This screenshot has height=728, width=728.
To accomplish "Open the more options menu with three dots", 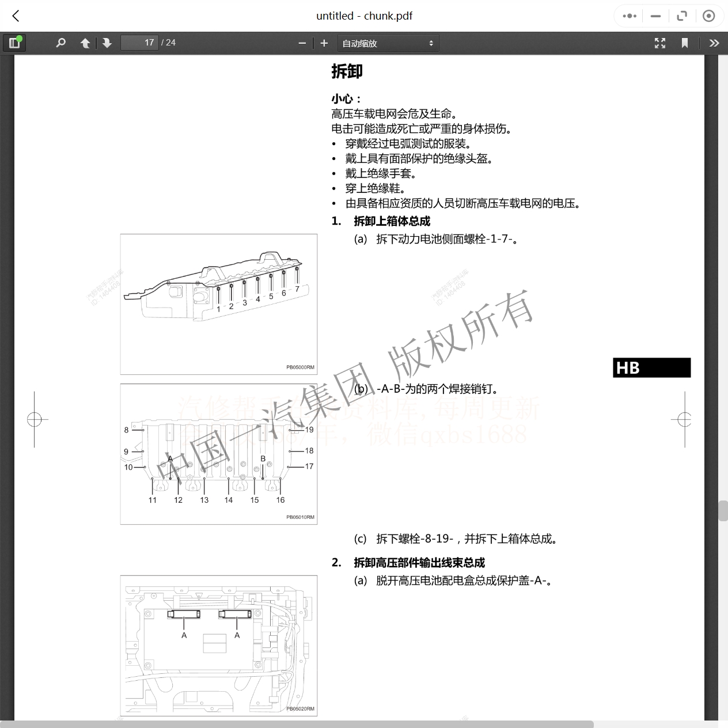I will pyautogui.click(x=629, y=16).
